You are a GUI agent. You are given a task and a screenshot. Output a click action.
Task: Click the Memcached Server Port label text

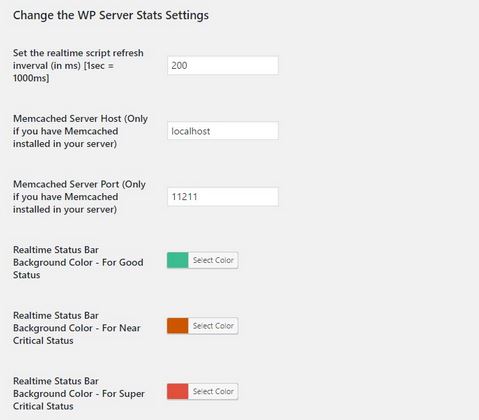coord(79,197)
